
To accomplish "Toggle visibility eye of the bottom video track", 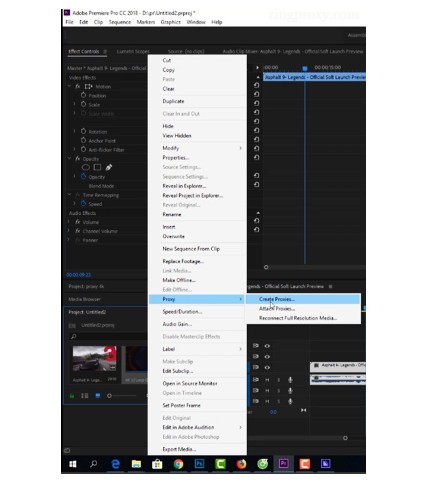I will pyautogui.click(x=267, y=367).
